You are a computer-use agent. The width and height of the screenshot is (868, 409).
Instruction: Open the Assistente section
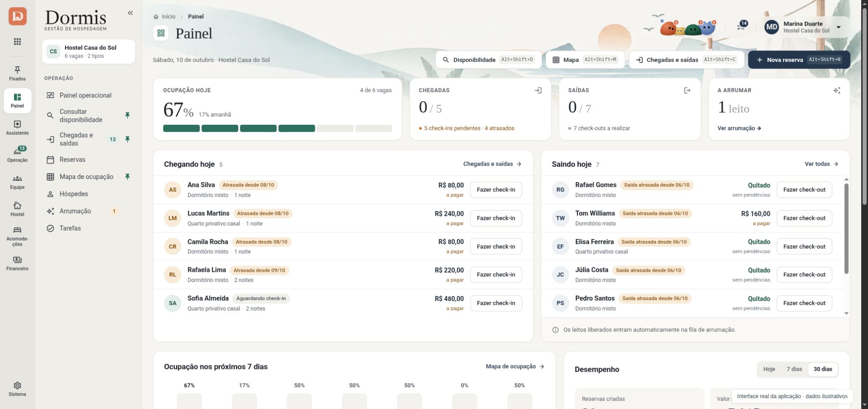17,128
